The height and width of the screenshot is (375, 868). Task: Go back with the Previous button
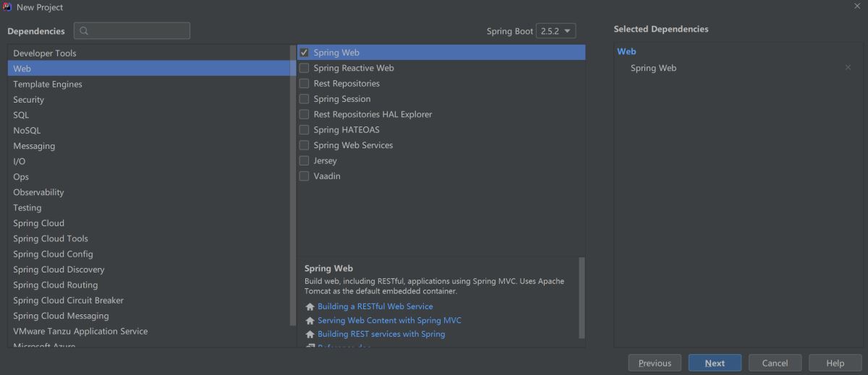(x=655, y=363)
